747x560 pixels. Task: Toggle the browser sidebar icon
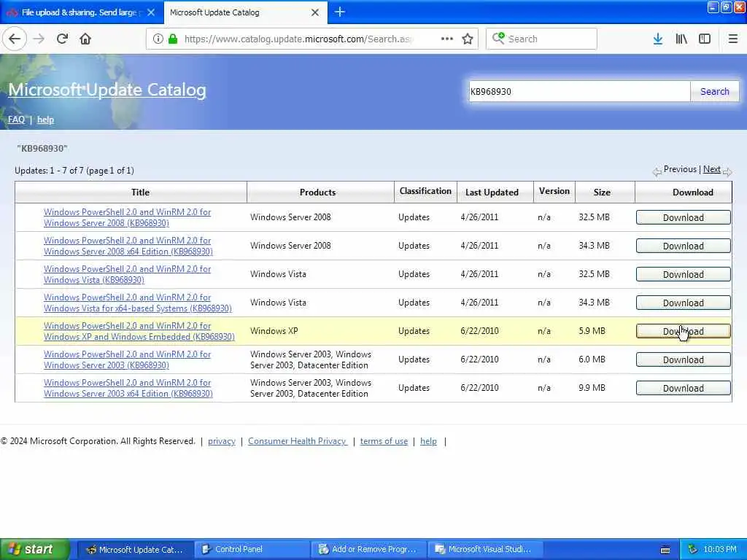[x=705, y=39]
